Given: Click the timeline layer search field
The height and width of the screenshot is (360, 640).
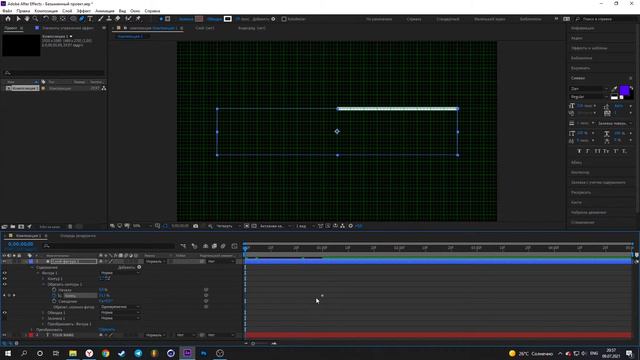Looking at the screenshot, I should point(108,246).
